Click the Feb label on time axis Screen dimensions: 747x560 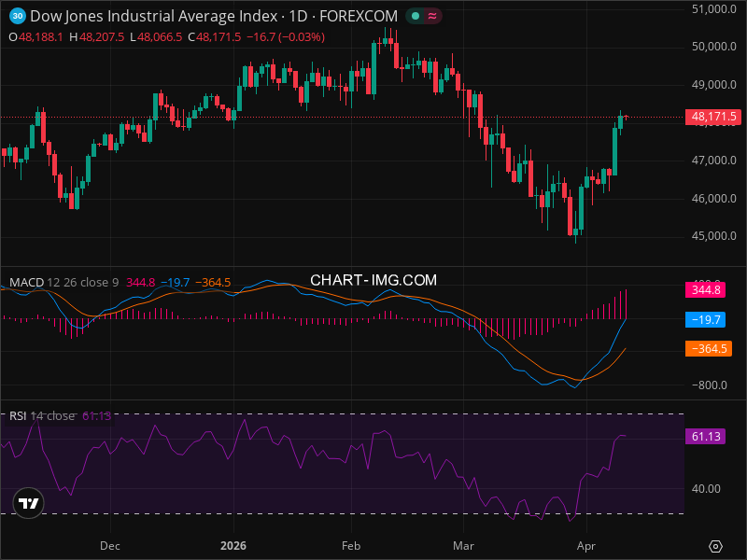(351, 546)
